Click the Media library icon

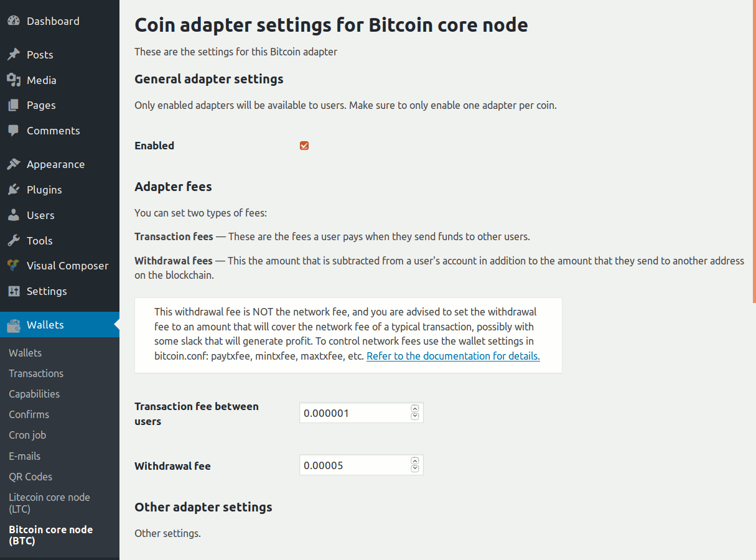click(14, 80)
